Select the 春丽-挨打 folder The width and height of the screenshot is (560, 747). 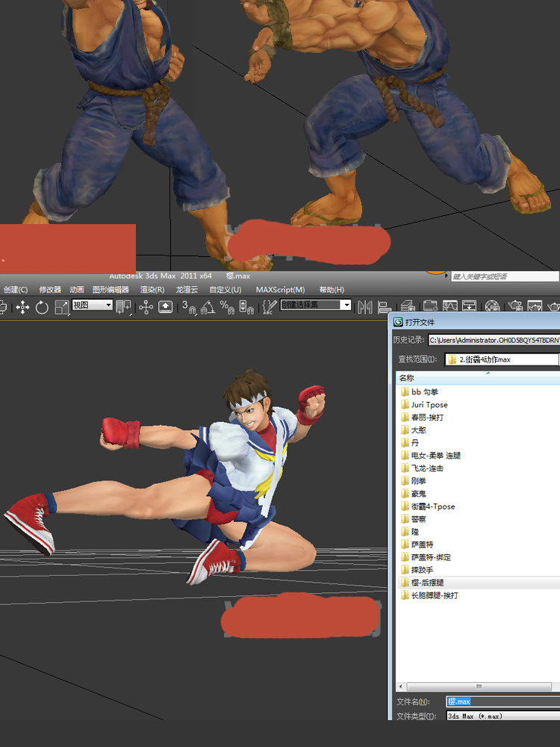point(422,418)
